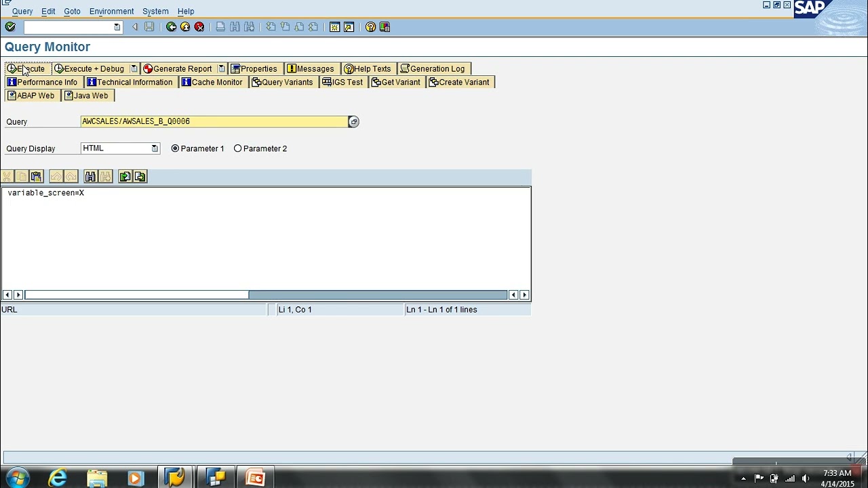Screen dimensions: 868x488
Task: Click the editor scroll-right arrow
Action: click(x=524, y=295)
